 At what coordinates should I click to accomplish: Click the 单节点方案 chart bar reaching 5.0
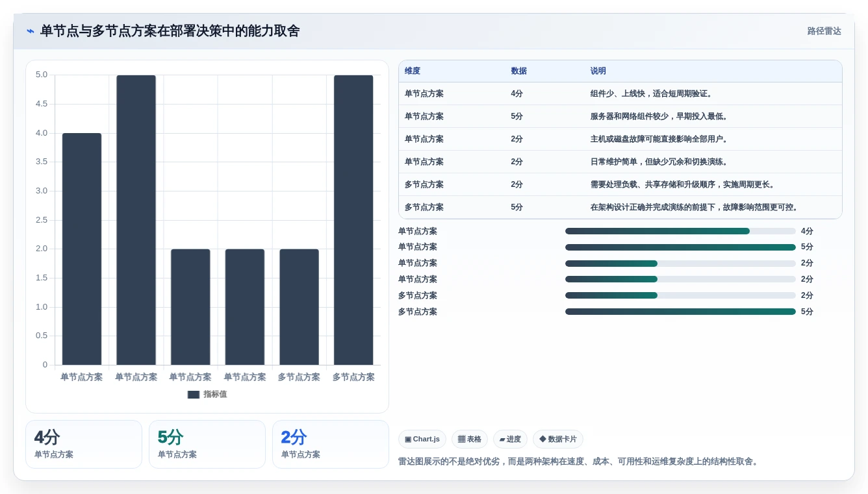(136, 220)
